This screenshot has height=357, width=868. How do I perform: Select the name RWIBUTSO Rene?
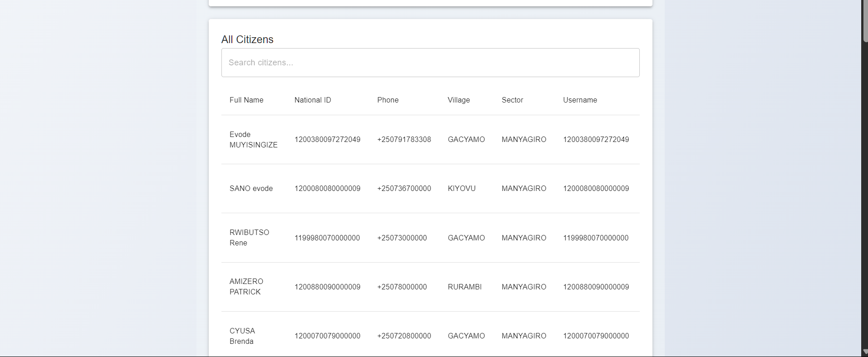[250, 238]
